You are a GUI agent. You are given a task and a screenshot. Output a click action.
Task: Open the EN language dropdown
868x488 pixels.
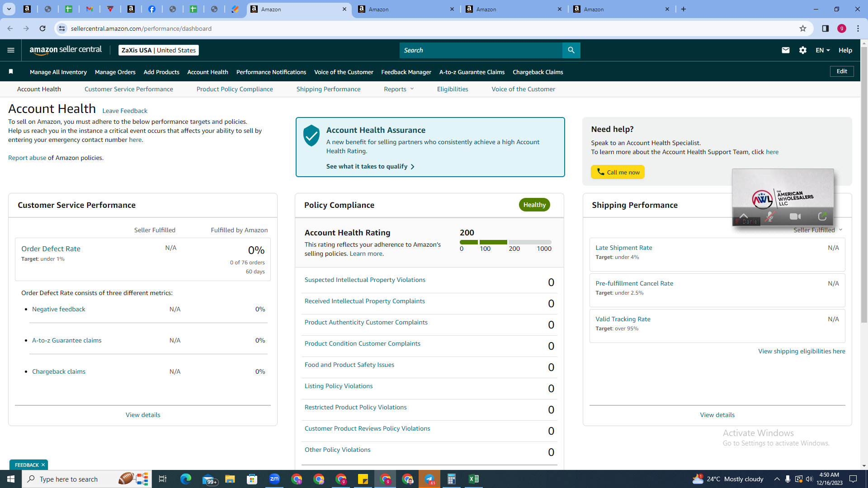coord(823,50)
